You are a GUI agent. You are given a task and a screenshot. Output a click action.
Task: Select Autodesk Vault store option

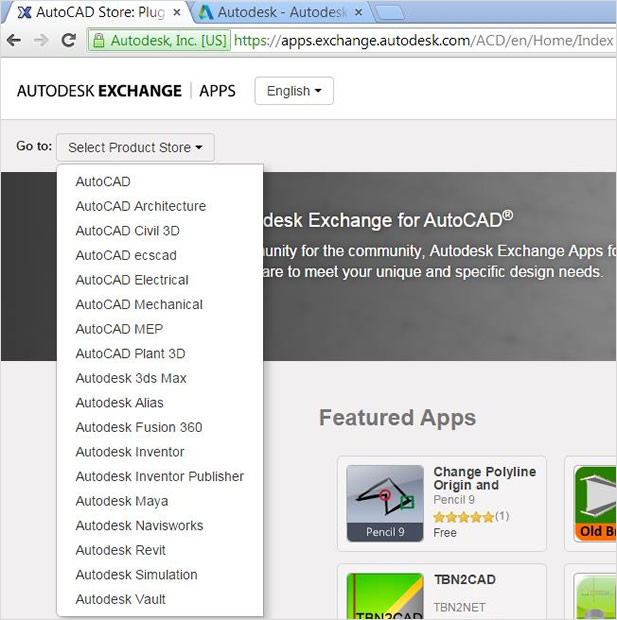tap(121, 599)
